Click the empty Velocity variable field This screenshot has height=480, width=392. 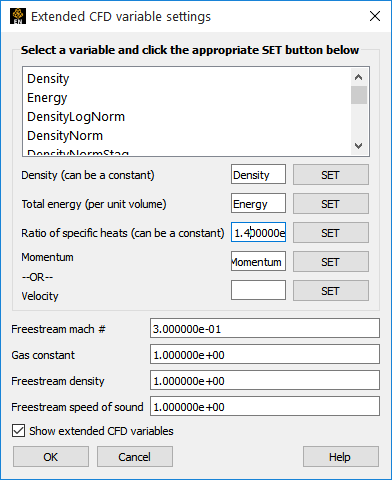(x=258, y=290)
